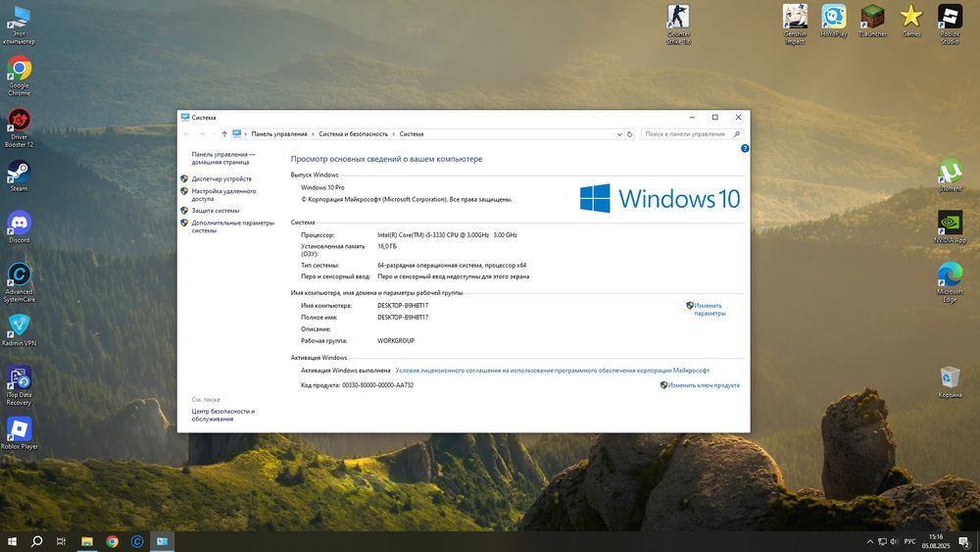Open Настройка удаленного доступа link

(223, 195)
